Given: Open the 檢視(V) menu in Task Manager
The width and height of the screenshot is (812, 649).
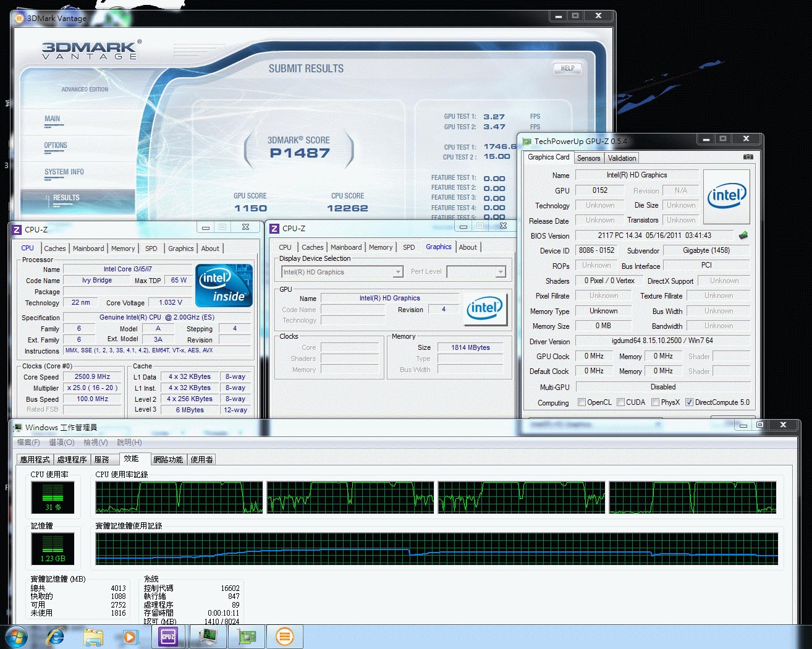Looking at the screenshot, I should coord(96,443).
